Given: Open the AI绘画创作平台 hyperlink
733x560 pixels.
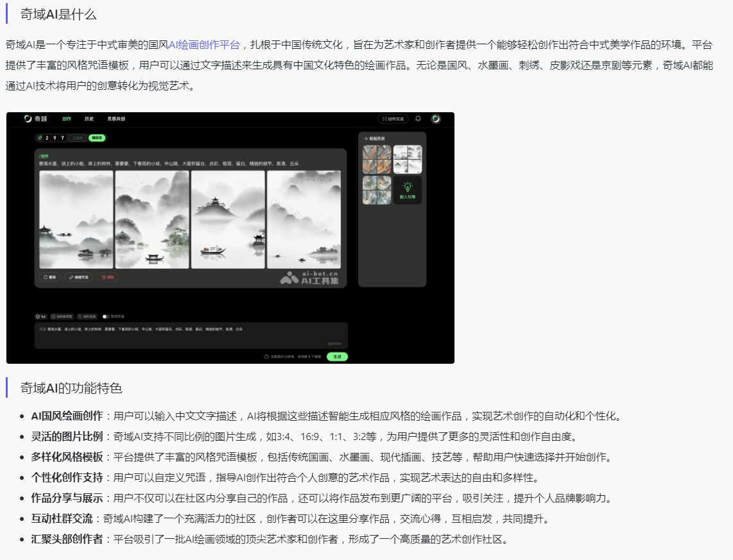Looking at the screenshot, I should coord(204,45).
